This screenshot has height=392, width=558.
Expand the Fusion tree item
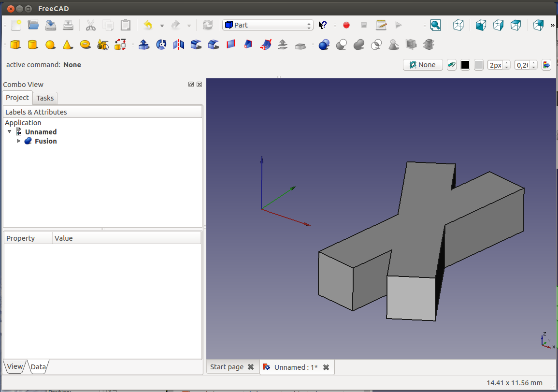point(19,141)
